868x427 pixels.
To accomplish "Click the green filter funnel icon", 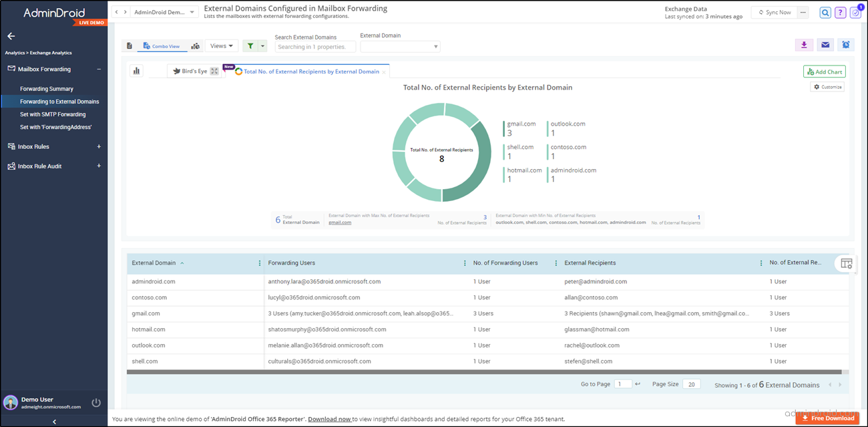I will pyautogui.click(x=250, y=46).
